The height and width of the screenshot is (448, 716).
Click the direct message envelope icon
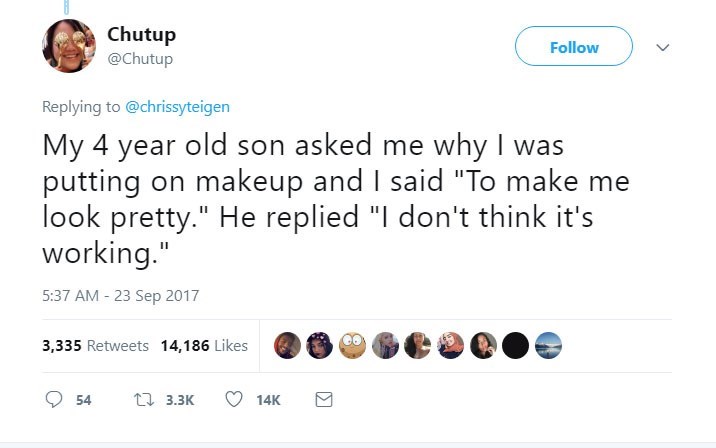click(x=323, y=399)
